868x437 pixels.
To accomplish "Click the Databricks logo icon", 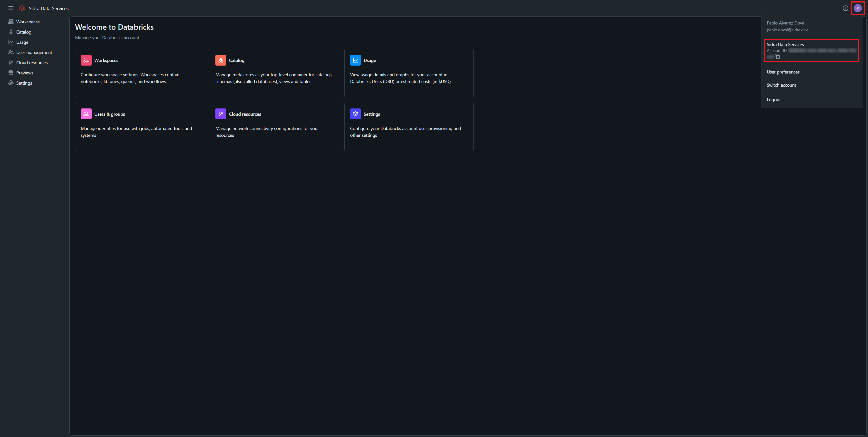I will [22, 8].
